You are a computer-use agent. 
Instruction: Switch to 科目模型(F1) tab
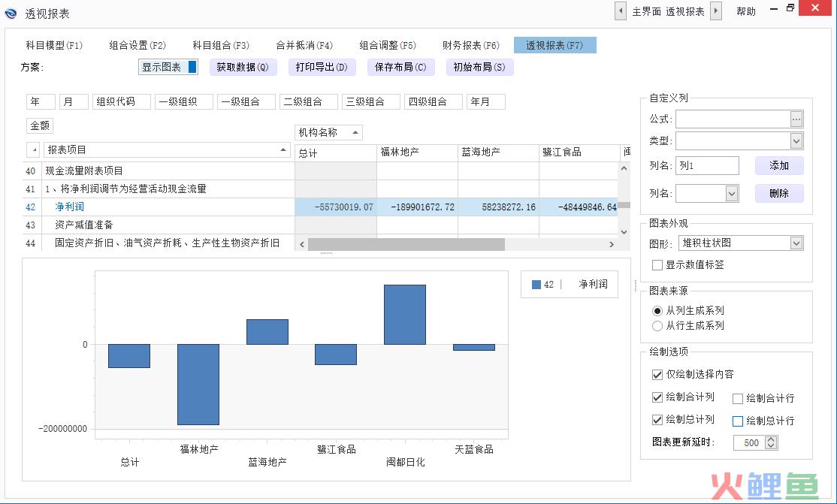click(54, 45)
